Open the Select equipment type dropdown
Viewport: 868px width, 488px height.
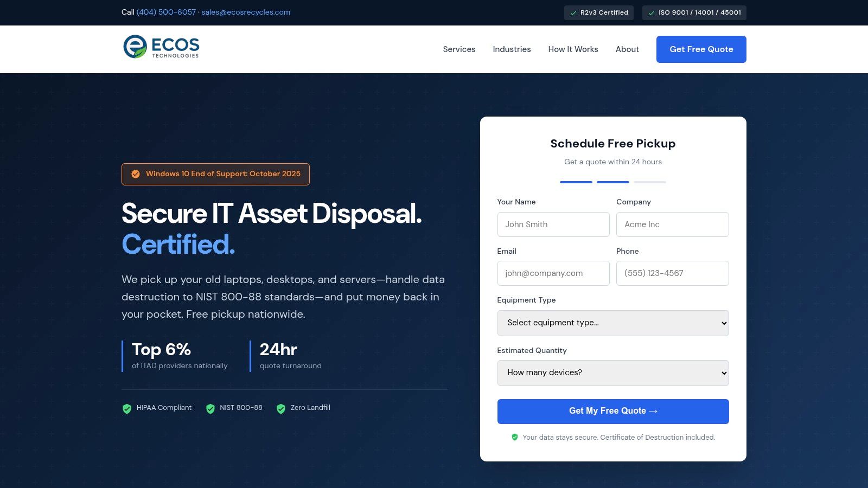tap(613, 323)
